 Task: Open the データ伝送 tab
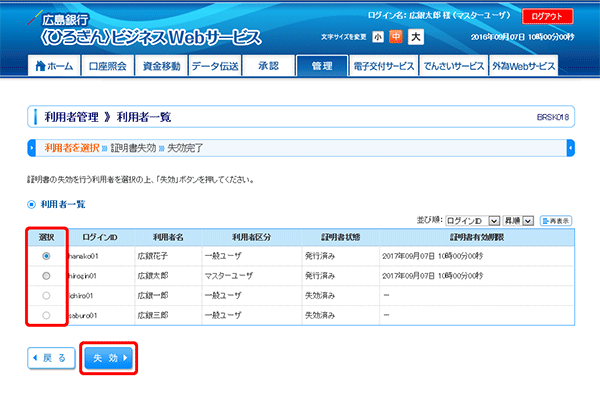[x=215, y=66]
